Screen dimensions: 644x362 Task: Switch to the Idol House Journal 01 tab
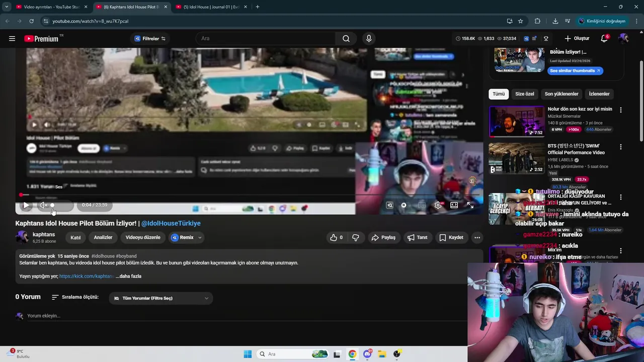pyautogui.click(x=210, y=7)
